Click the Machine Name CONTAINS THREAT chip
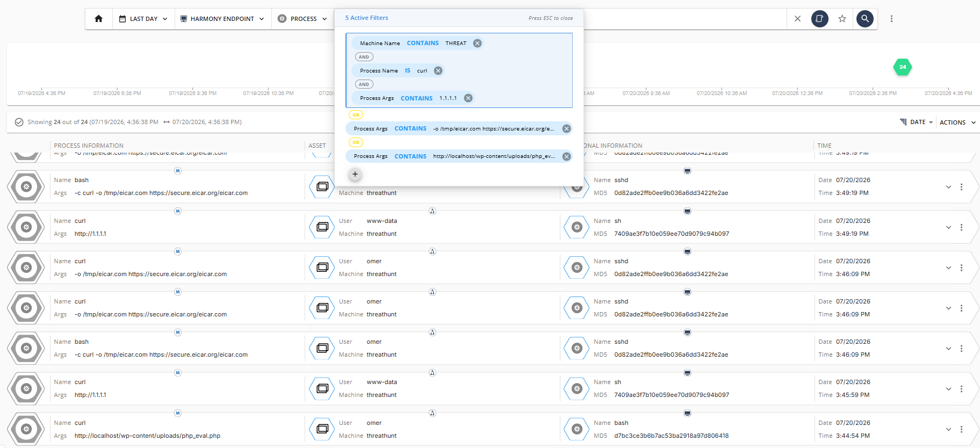Image resolution: width=980 pixels, height=448 pixels. point(417,43)
